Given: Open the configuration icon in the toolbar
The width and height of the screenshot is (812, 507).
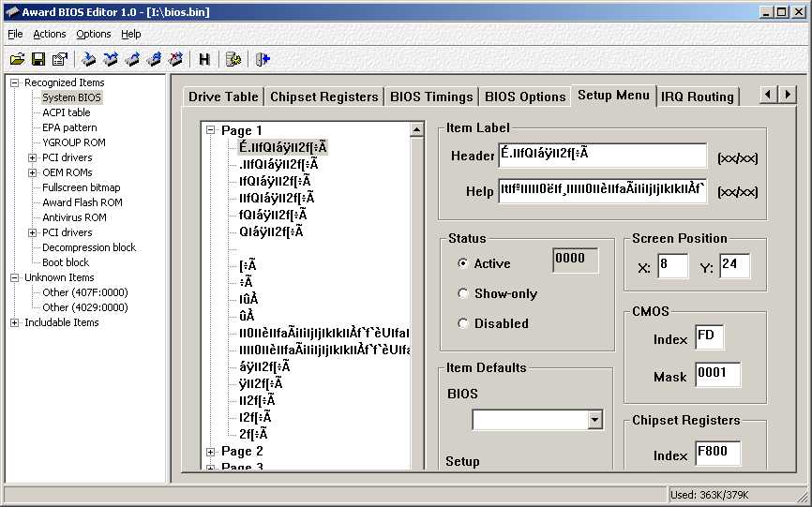Looking at the screenshot, I should (233, 59).
